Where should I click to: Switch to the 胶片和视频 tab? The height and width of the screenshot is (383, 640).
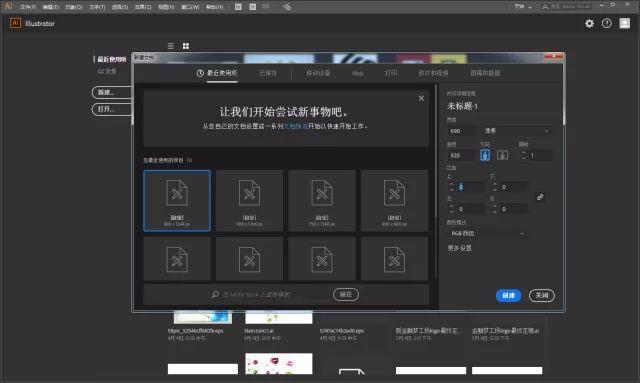click(x=433, y=73)
